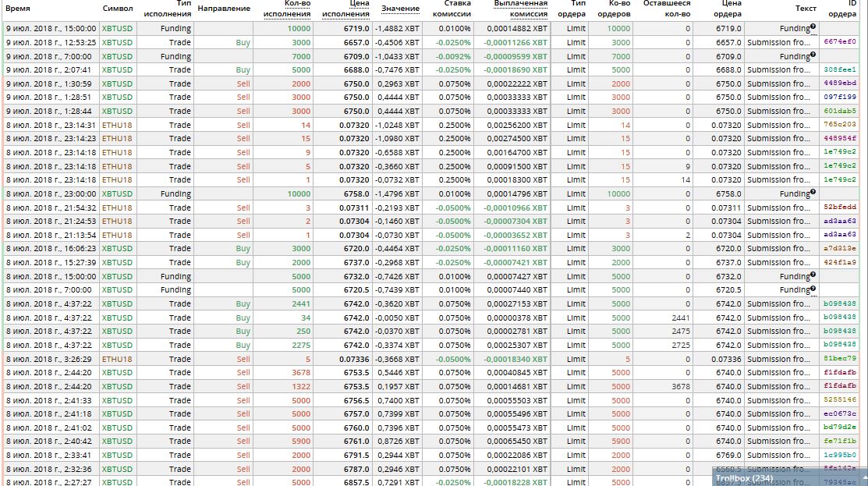868x486 pixels.
Task: Select order ID 6674ef0
Action: pos(840,41)
